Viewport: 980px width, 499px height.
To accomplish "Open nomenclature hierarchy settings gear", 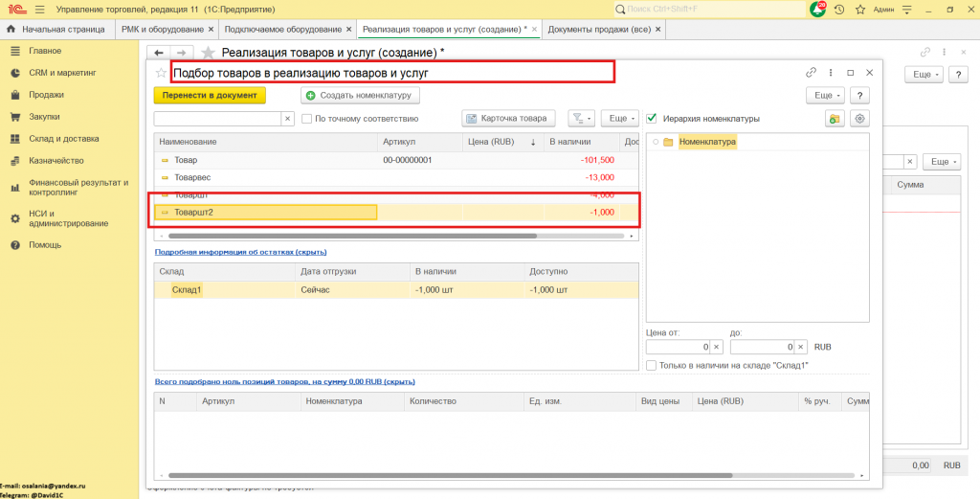I will [859, 119].
